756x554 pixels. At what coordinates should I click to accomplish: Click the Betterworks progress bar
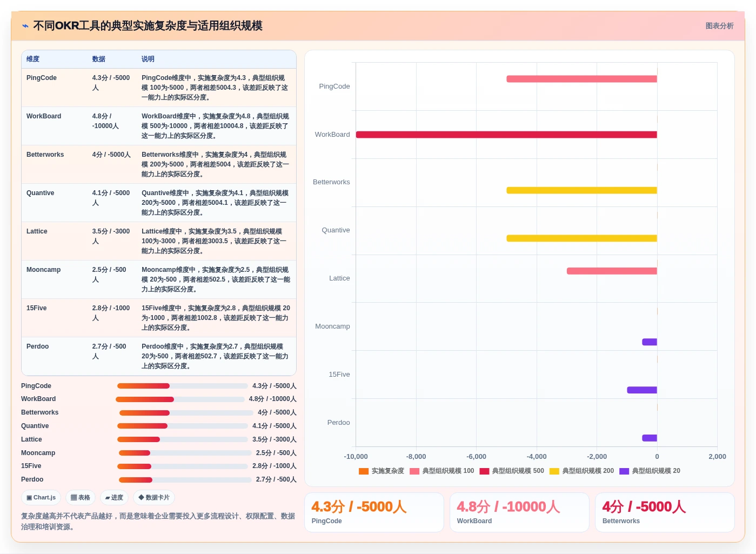pos(185,413)
